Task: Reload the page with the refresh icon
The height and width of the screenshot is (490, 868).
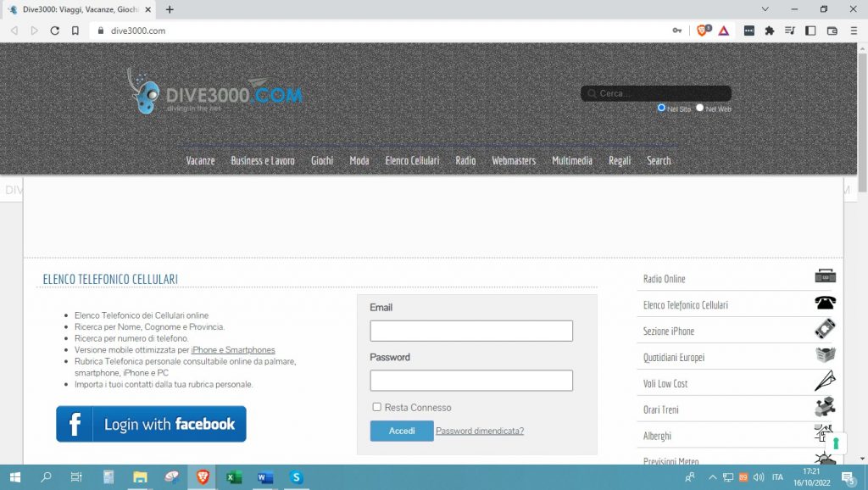Action: [x=55, y=31]
